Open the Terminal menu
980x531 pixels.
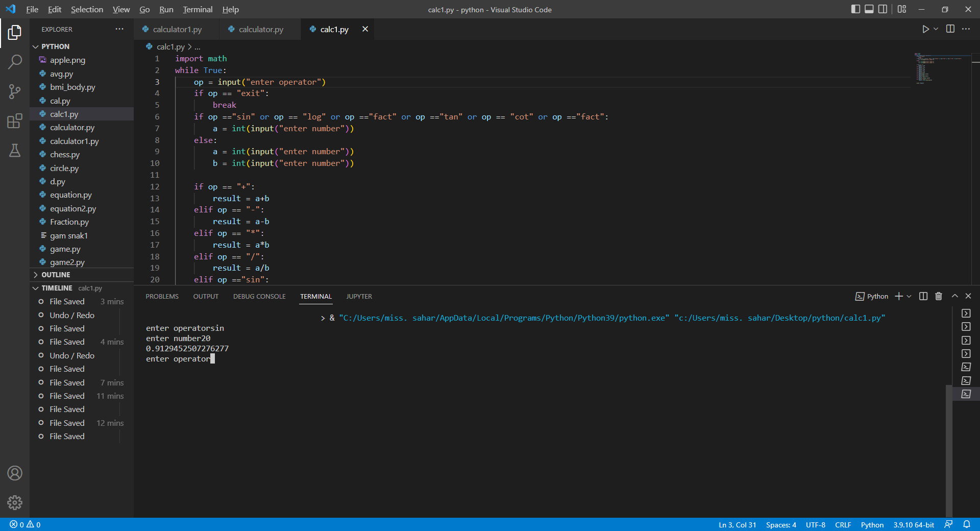click(x=197, y=9)
